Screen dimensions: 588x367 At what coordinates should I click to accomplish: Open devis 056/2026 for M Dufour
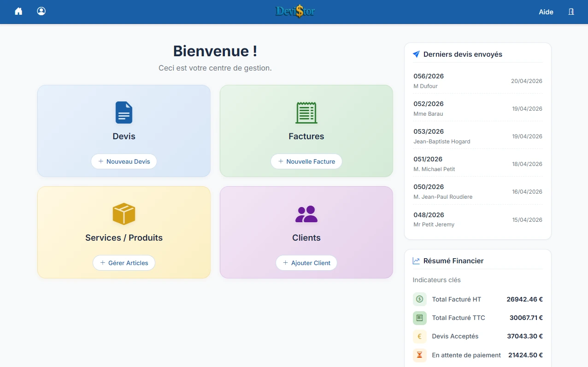(x=477, y=81)
